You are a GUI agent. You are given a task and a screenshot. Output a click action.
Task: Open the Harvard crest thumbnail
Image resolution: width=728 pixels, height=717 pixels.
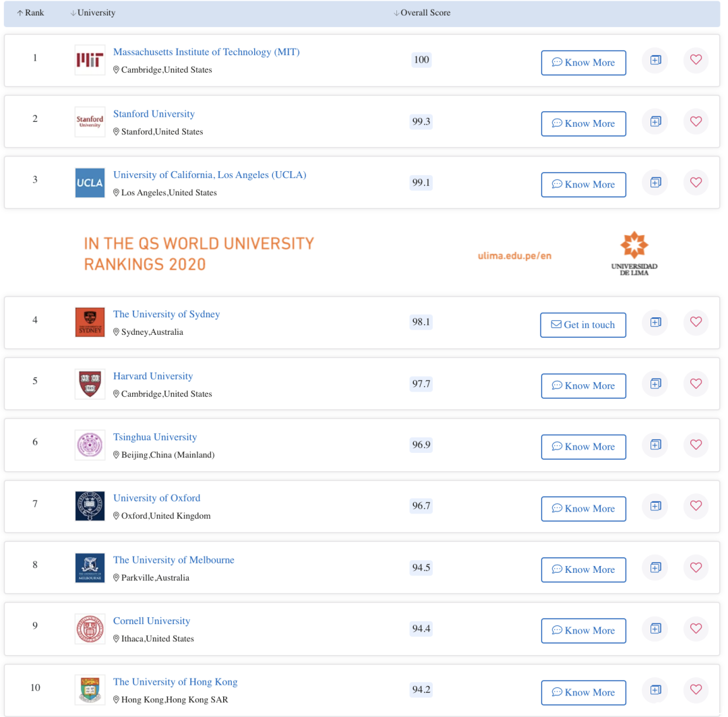[x=90, y=384]
